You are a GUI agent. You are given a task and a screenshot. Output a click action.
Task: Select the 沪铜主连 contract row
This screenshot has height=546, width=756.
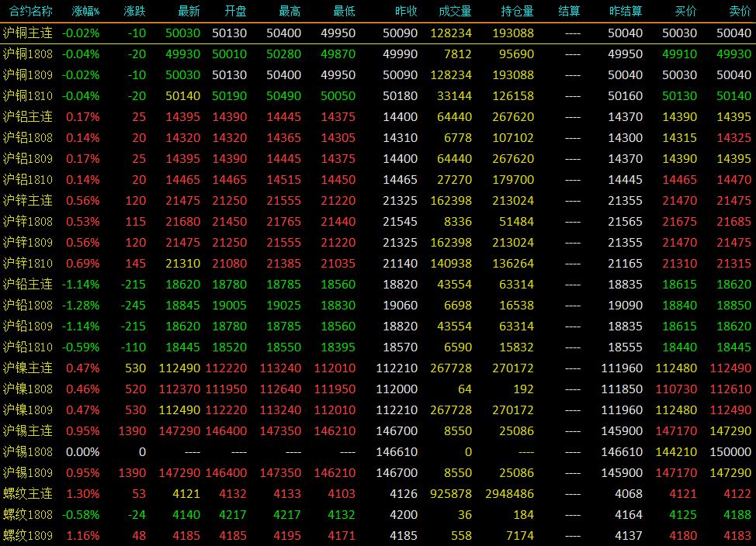(x=378, y=33)
